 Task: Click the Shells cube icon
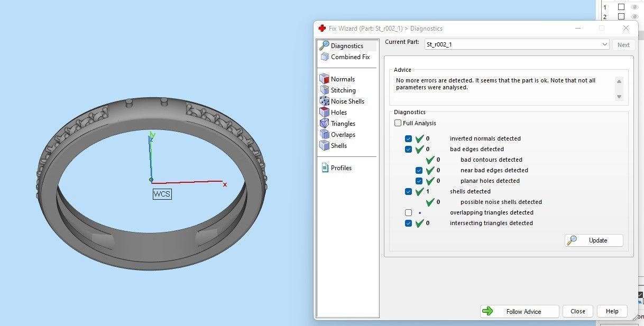pos(325,146)
